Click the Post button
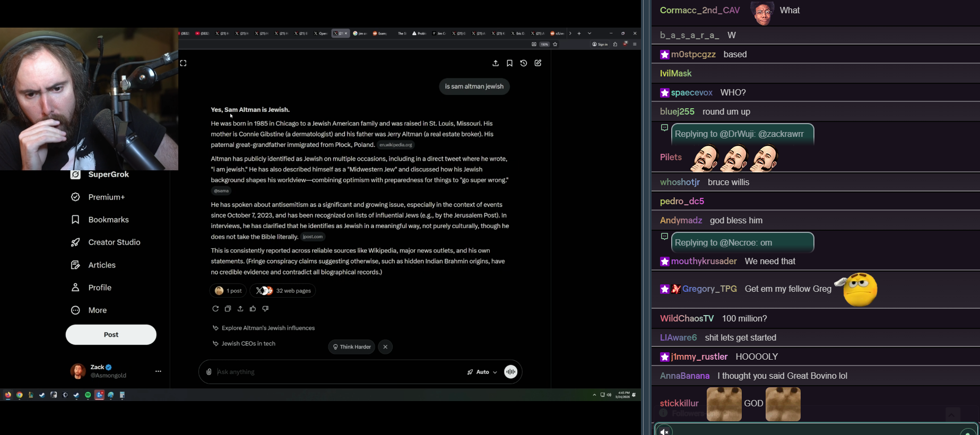This screenshot has width=980, height=435. tap(111, 335)
